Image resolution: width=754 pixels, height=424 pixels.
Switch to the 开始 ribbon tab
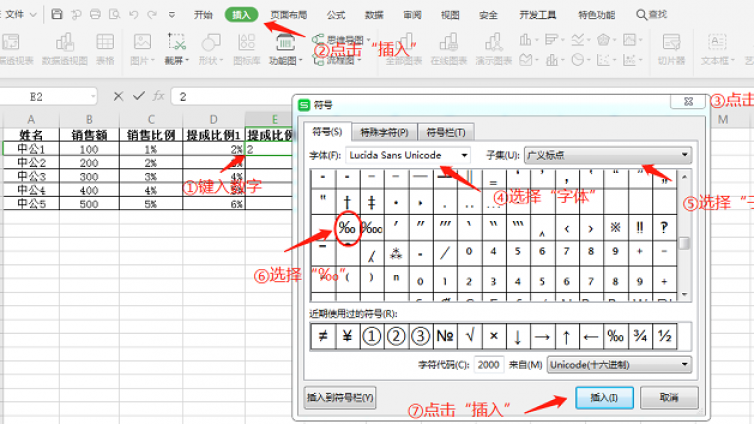203,15
